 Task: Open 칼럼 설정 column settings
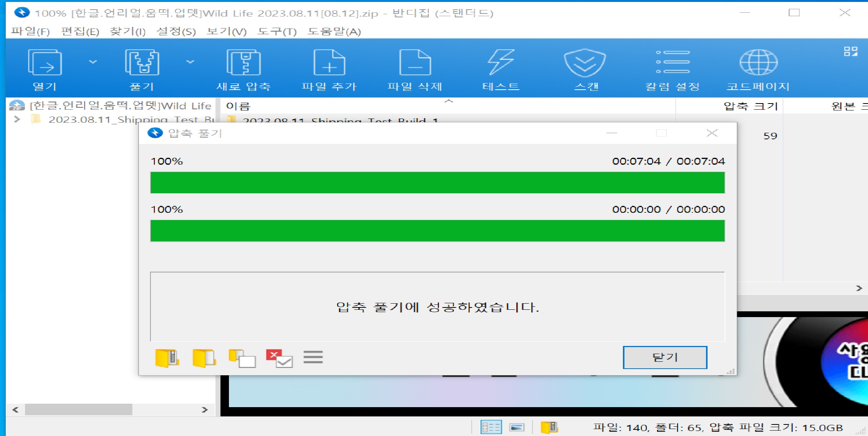(x=672, y=63)
